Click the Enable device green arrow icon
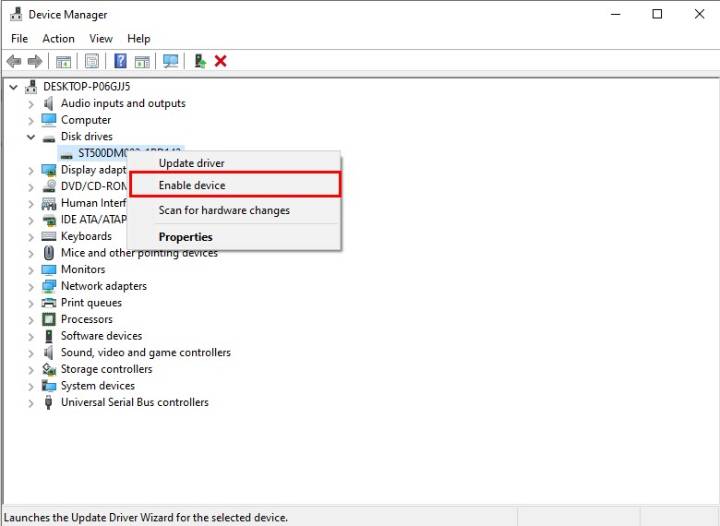The width and height of the screenshot is (720, 526). [200, 61]
